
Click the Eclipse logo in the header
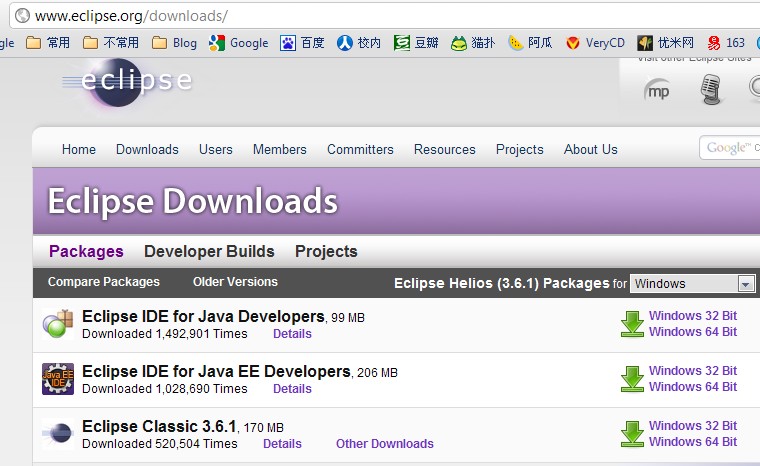tap(127, 82)
